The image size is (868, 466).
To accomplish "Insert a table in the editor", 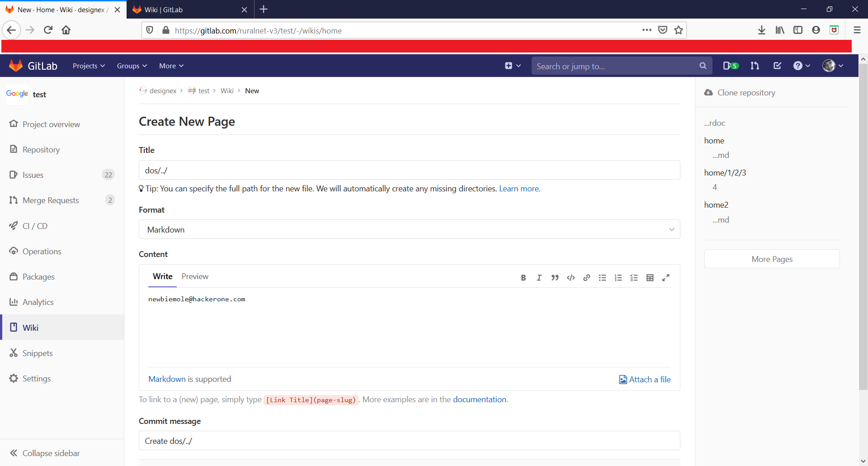I will (650, 278).
